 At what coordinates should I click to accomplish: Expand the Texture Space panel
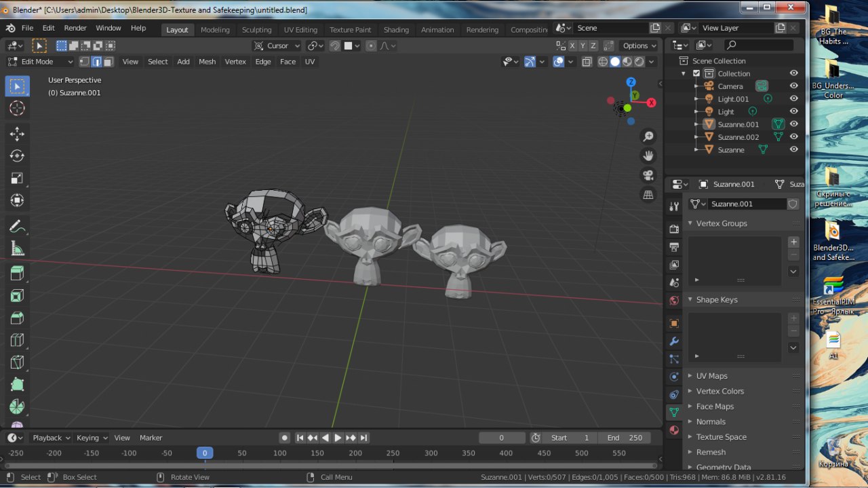pyautogui.click(x=690, y=437)
